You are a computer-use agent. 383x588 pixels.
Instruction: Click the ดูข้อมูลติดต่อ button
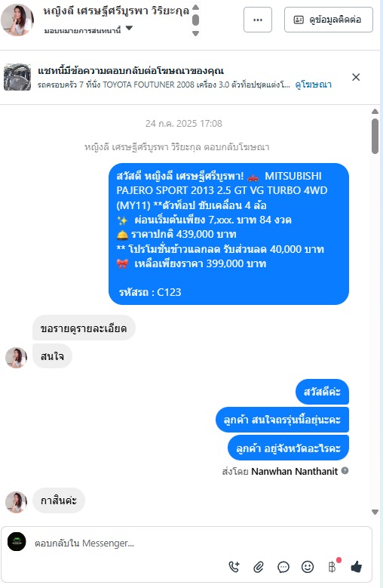328,20
